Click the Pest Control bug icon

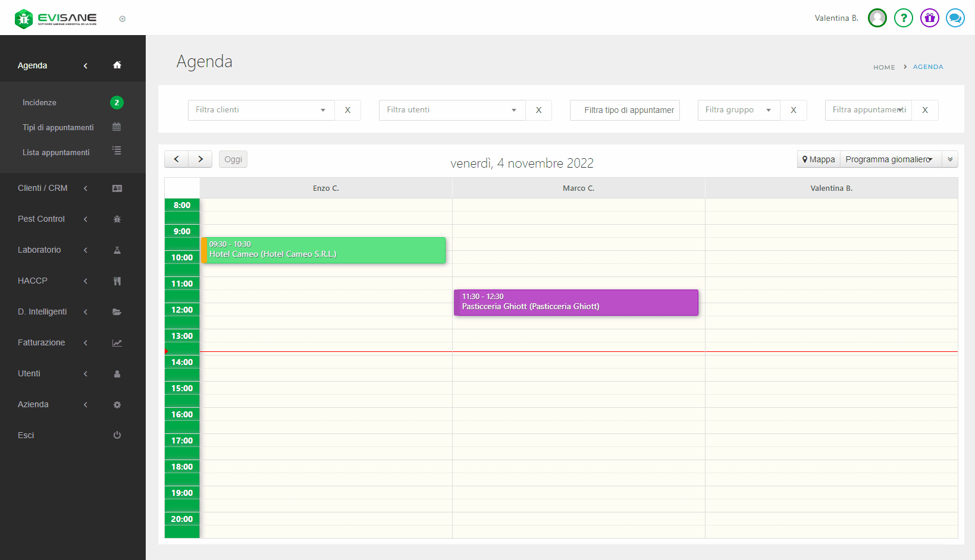point(117,219)
